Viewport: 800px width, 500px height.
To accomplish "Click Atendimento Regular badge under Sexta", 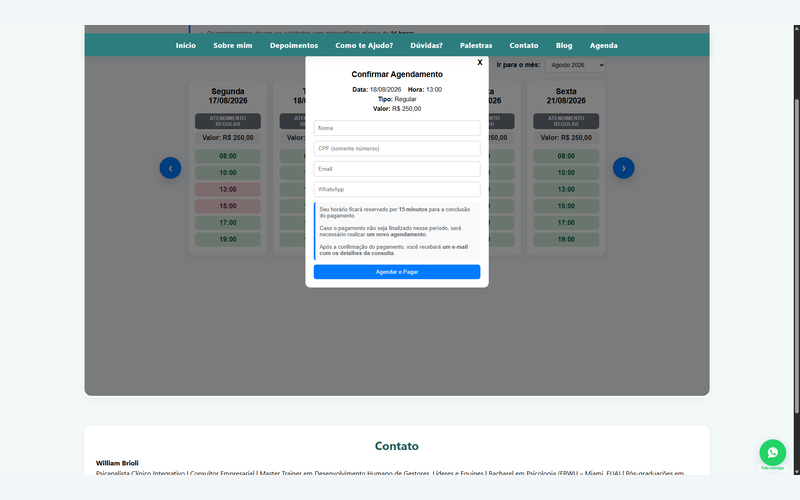I will pos(566,121).
